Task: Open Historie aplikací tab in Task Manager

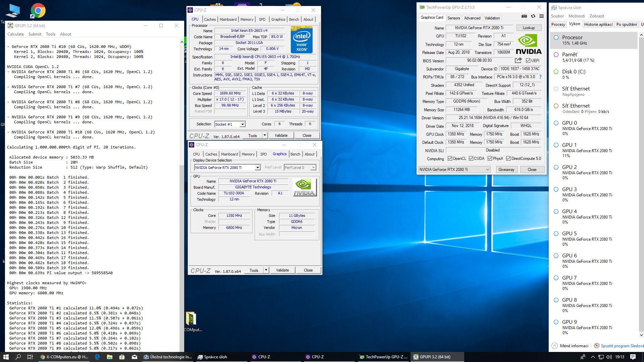Action: 598,24
